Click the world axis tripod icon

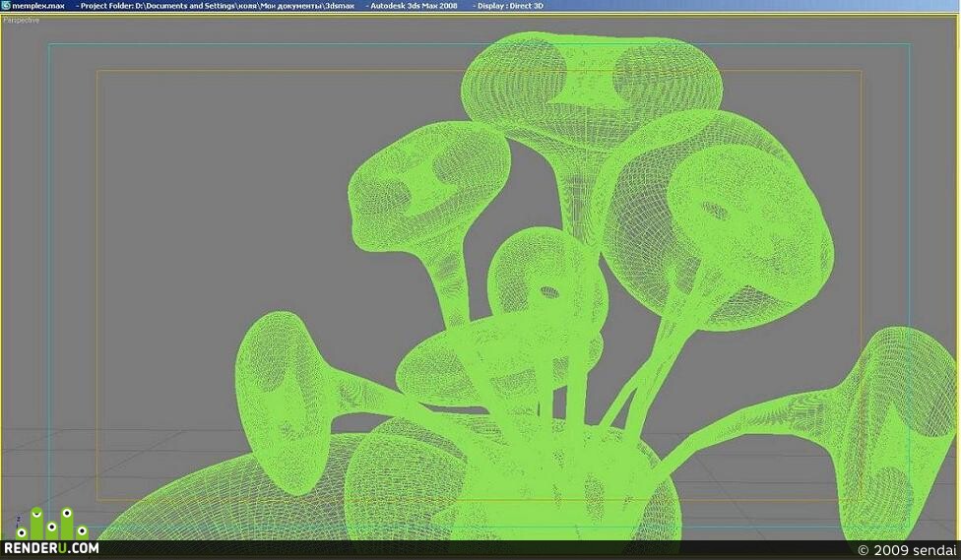point(19,522)
